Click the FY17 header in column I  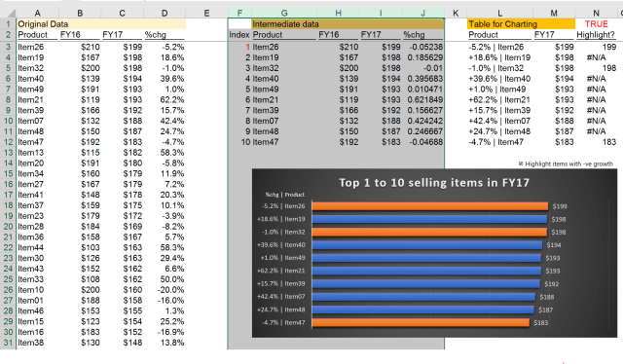[x=381, y=35]
